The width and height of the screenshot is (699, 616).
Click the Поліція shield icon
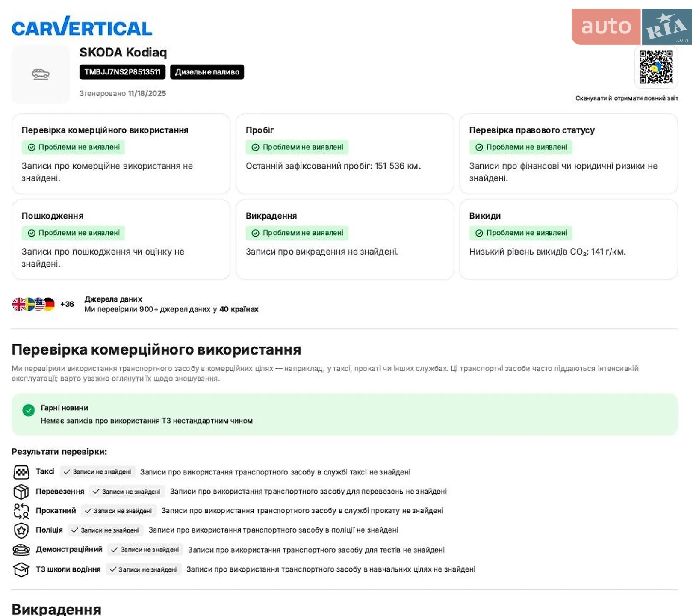click(21, 530)
